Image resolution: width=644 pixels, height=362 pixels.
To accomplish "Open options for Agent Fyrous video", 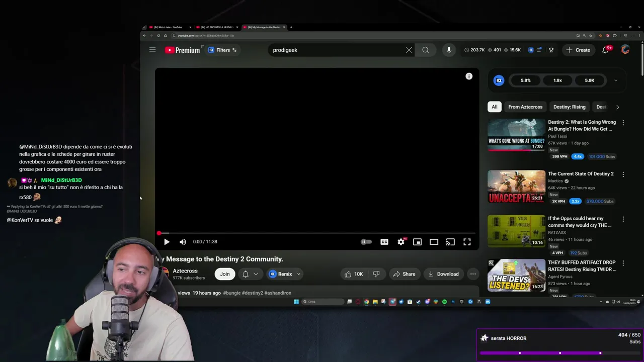I will coord(623,263).
